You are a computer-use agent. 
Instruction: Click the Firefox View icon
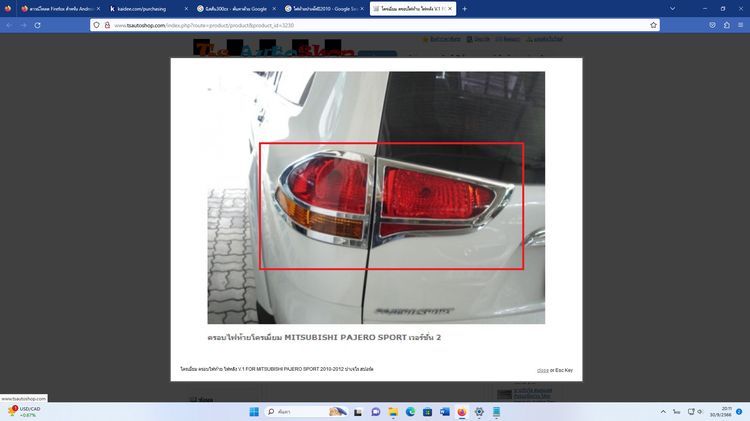[x=8, y=9]
